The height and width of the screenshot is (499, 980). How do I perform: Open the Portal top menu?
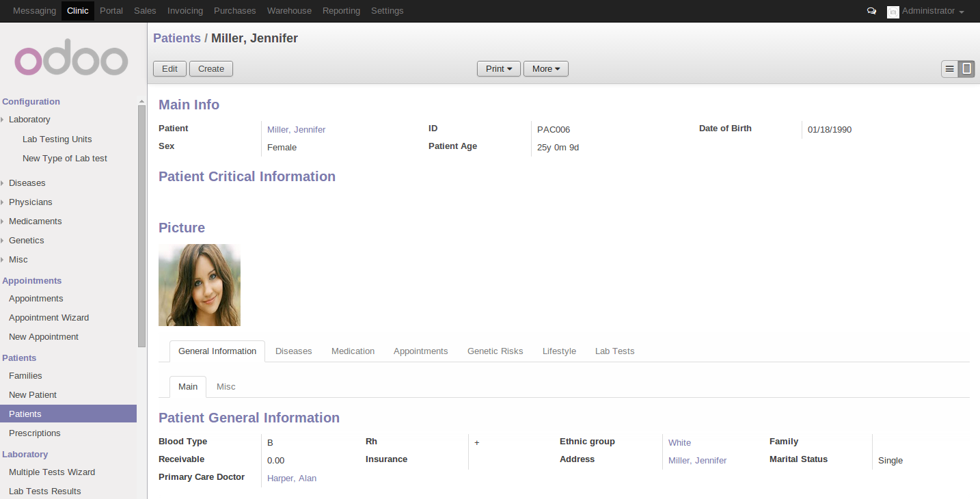tap(111, 11)
